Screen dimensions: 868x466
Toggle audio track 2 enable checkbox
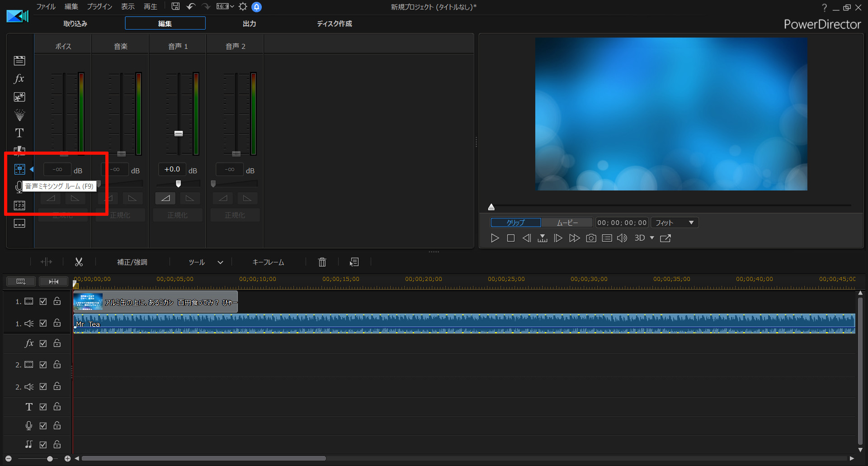pyautogui.click(x=43, y=386)
